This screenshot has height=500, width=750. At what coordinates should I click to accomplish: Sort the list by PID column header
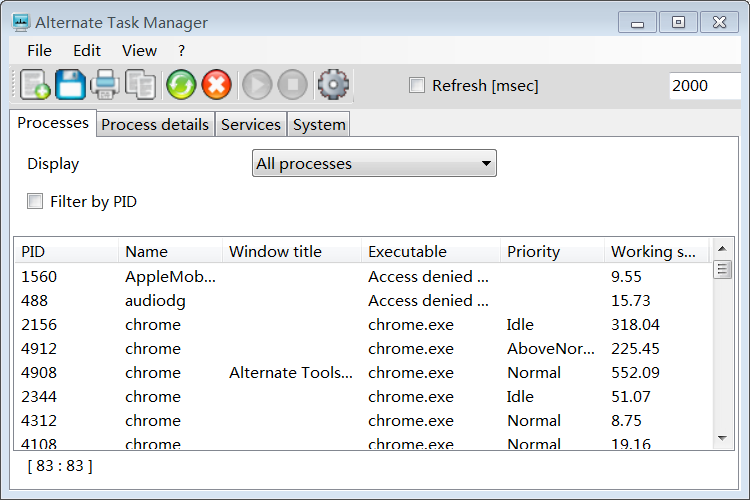(x=66, y=252)
